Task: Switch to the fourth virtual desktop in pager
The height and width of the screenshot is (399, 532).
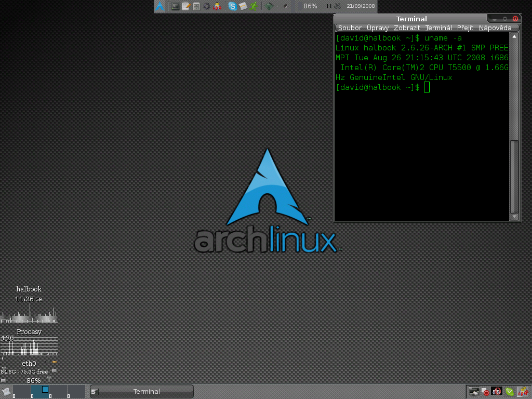Action: coord(76,392)
